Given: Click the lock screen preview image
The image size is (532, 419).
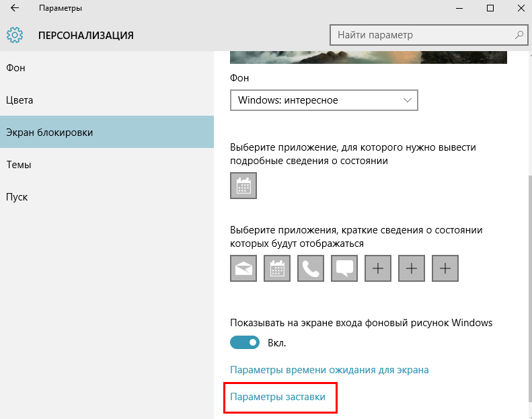Looking at the screenshot, I should [x=369, y=57].
